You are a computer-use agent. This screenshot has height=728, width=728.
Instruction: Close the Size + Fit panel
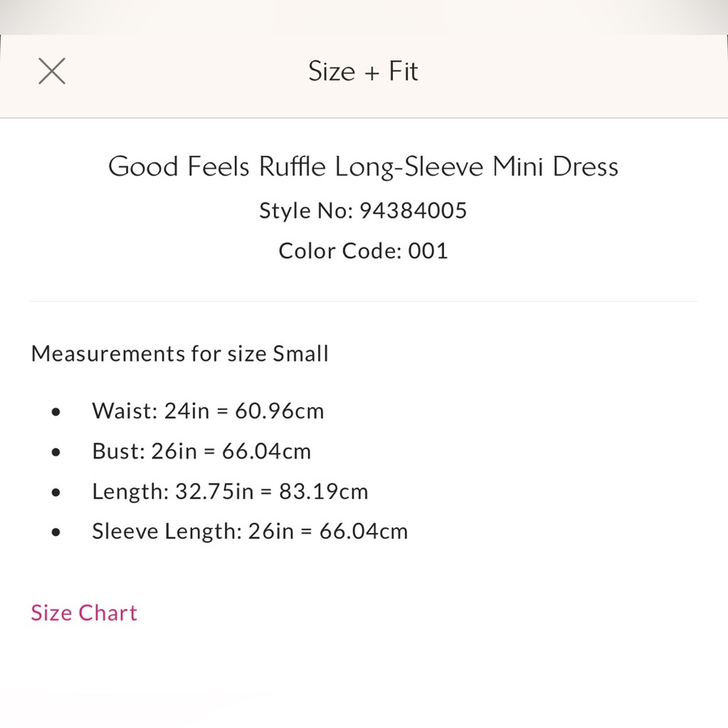click(52, 71)
